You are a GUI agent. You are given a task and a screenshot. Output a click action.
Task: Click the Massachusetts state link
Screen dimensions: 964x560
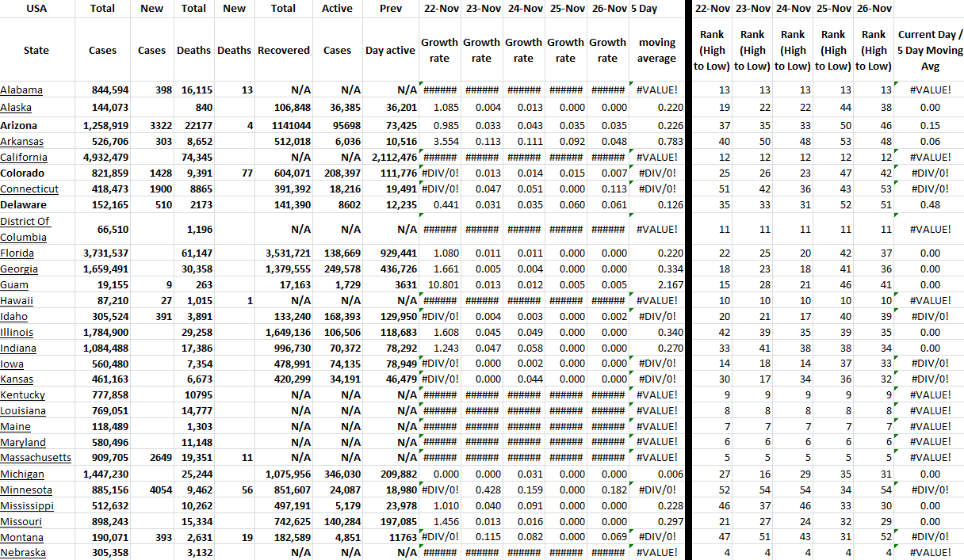[x=36, y=458]
